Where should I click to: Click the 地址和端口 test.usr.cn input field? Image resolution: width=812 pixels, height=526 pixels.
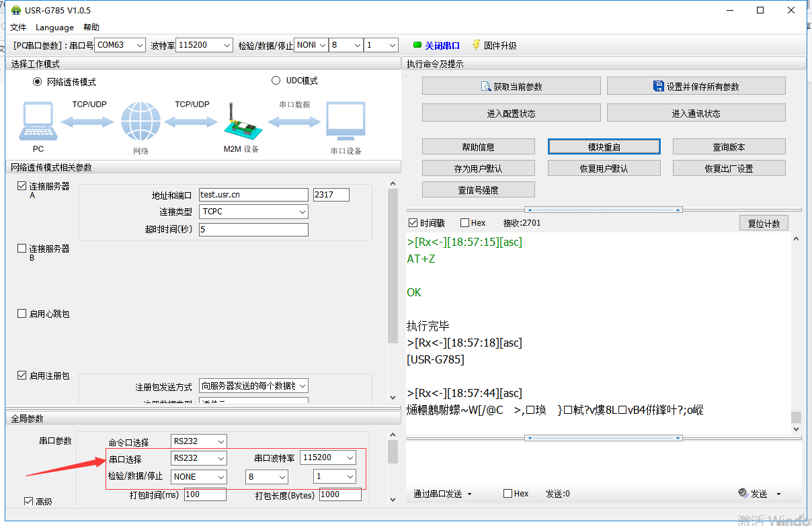[x=253, y=195]
